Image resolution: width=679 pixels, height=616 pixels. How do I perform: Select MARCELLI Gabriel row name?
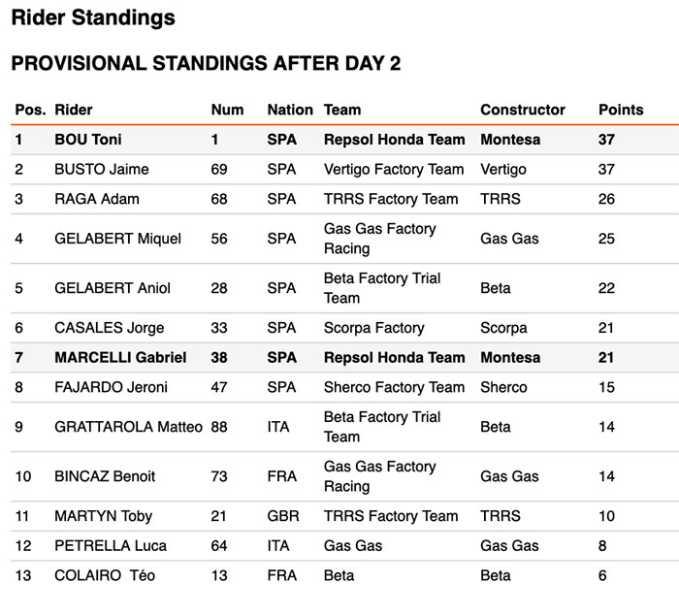click(x=120, y=357)
